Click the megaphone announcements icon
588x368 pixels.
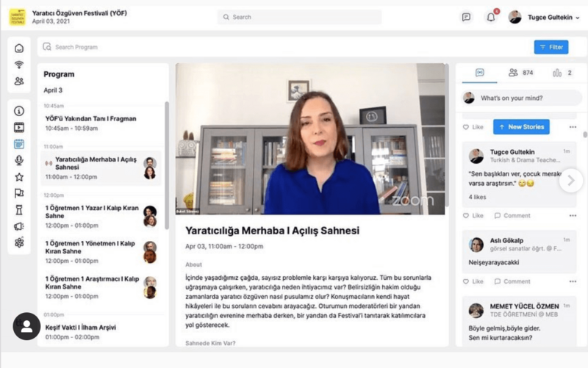(19, 226)
